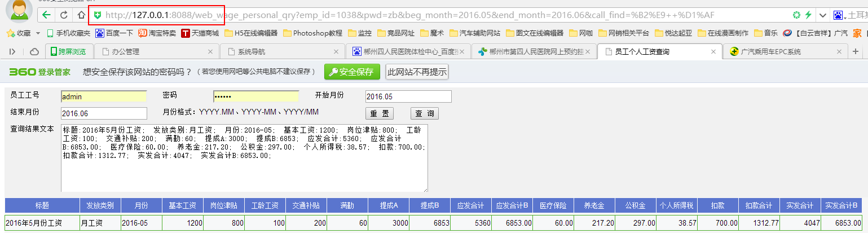Close the 系统导航 tab
The width and height of the screenshot is (868, 233).
[336, 52]
